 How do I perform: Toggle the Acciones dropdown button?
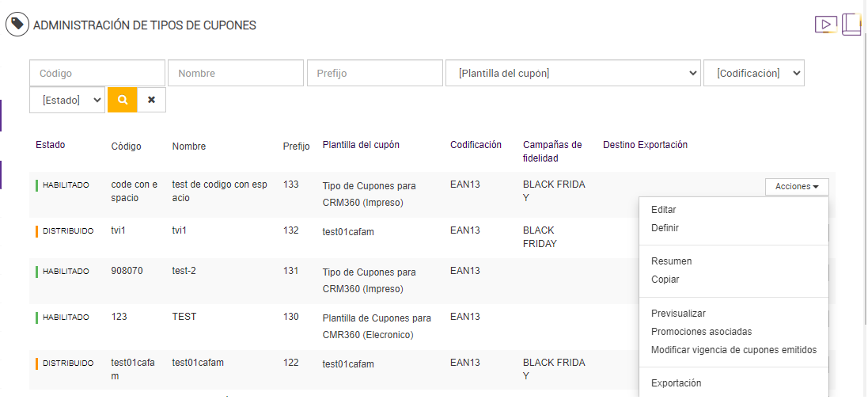pyautogui.click(x=797, y=186)
